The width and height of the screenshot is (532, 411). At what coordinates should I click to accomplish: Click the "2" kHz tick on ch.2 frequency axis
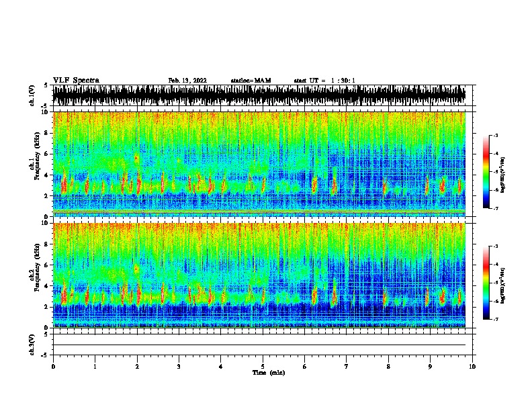click(x=46, y=307)
